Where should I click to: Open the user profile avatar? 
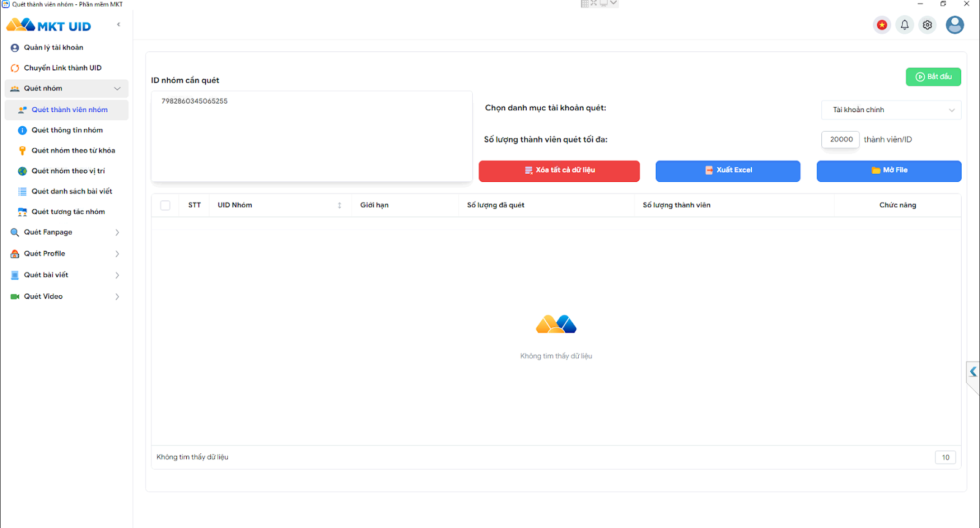(955, 25)
